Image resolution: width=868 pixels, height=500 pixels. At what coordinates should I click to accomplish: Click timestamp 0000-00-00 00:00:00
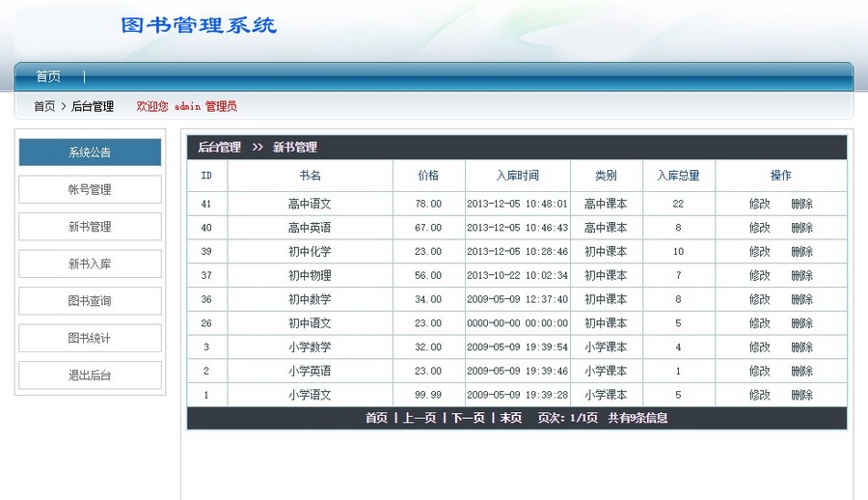click(x=518, y=323)
